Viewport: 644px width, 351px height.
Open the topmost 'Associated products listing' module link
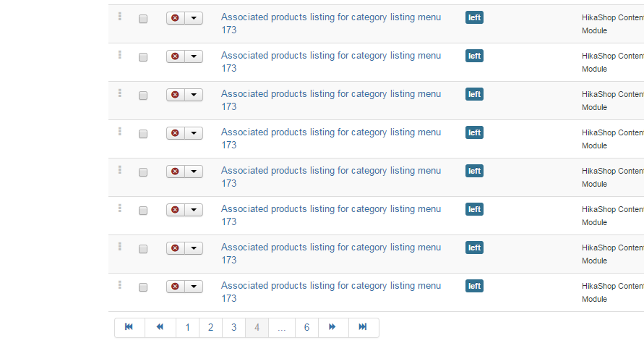click(330, 17)
